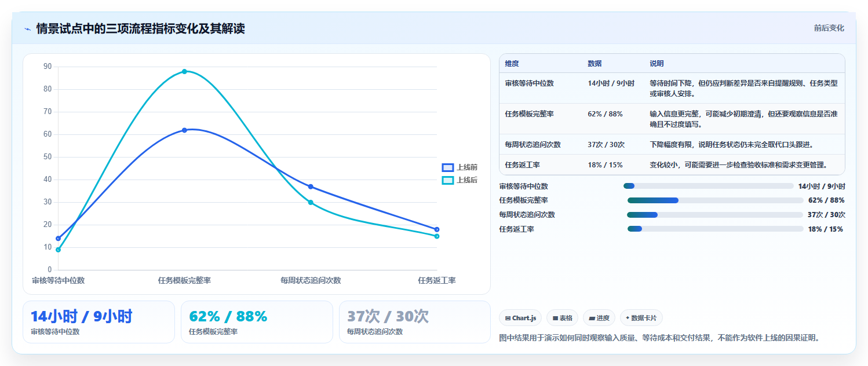Viewport: 868px width, 366px height.
Task: Click the panel title 情景试点中的三项流程指标变化及其解读
Action: [x=140, y=28]
